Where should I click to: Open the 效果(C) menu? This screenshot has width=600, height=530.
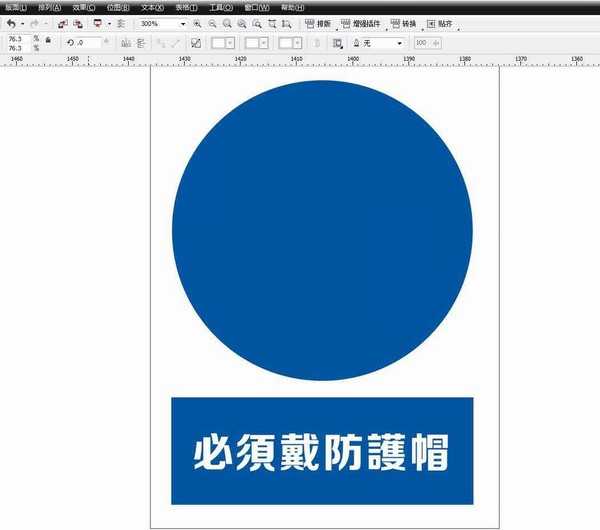click(x=83, y=7)
